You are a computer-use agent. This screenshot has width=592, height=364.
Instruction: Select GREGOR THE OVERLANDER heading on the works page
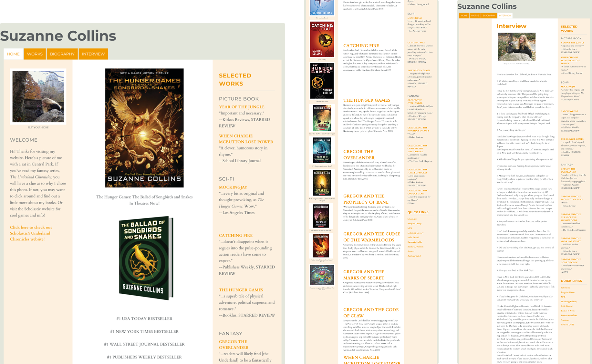coord(359,155)
